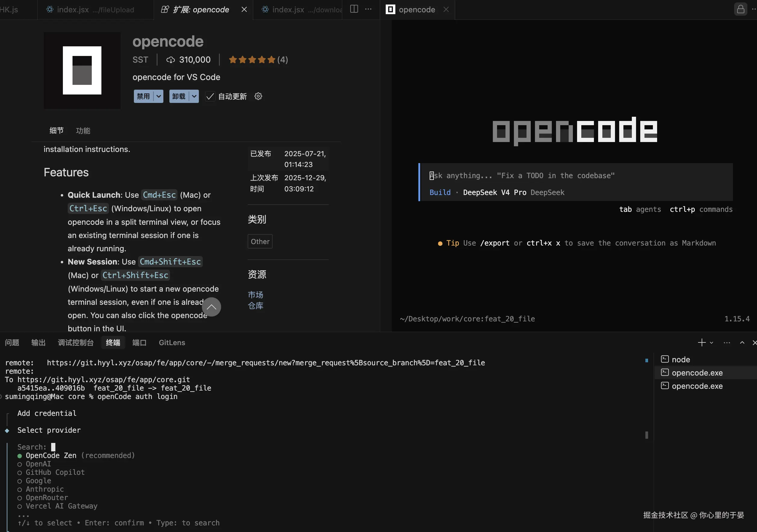Select the GitHub Copilot provider option
The image size is (757, 532).
click(x=51, y=472)
